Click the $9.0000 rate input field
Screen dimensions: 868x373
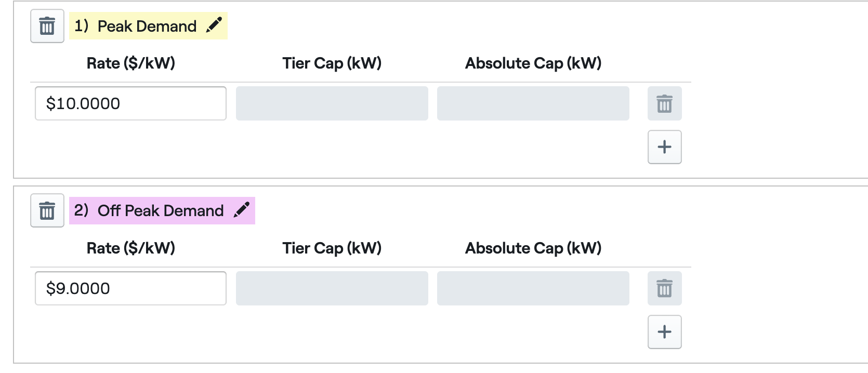130,288
